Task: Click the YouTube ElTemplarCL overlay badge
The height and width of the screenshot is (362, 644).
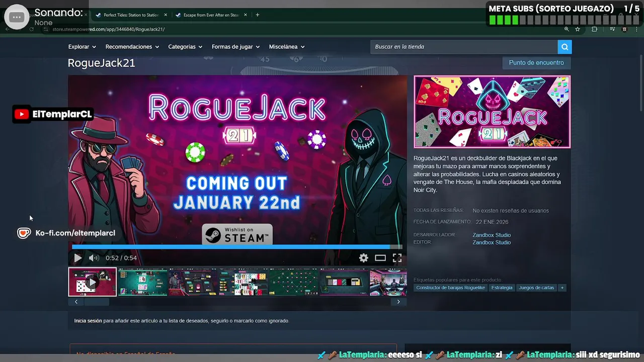Action: (x=53, y=114)
